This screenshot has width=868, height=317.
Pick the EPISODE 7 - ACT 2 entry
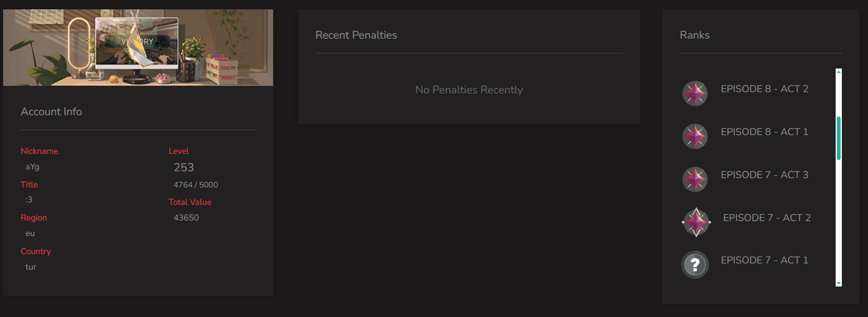[x=767, y=218]
